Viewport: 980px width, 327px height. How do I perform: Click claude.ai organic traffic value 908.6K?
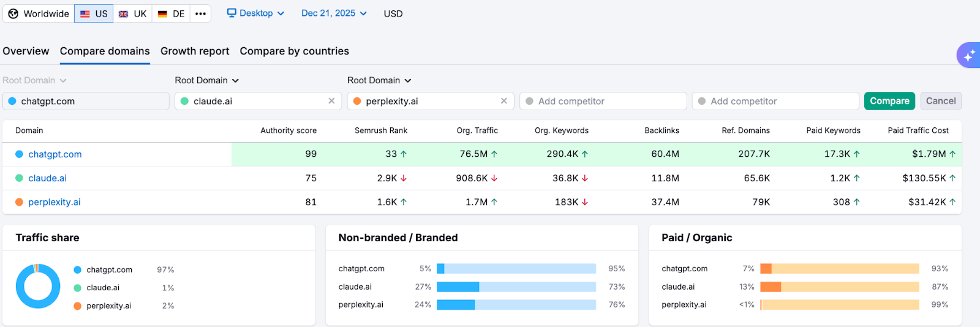472,178
